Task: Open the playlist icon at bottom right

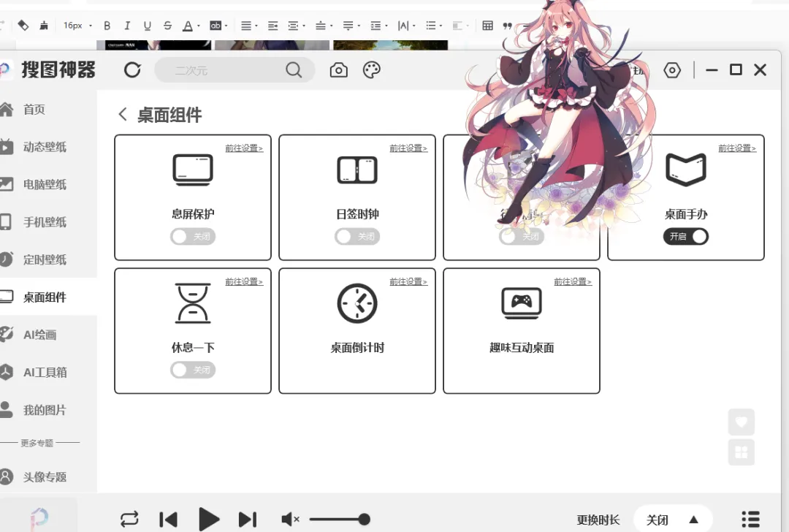Action: [x=751, y=520]
